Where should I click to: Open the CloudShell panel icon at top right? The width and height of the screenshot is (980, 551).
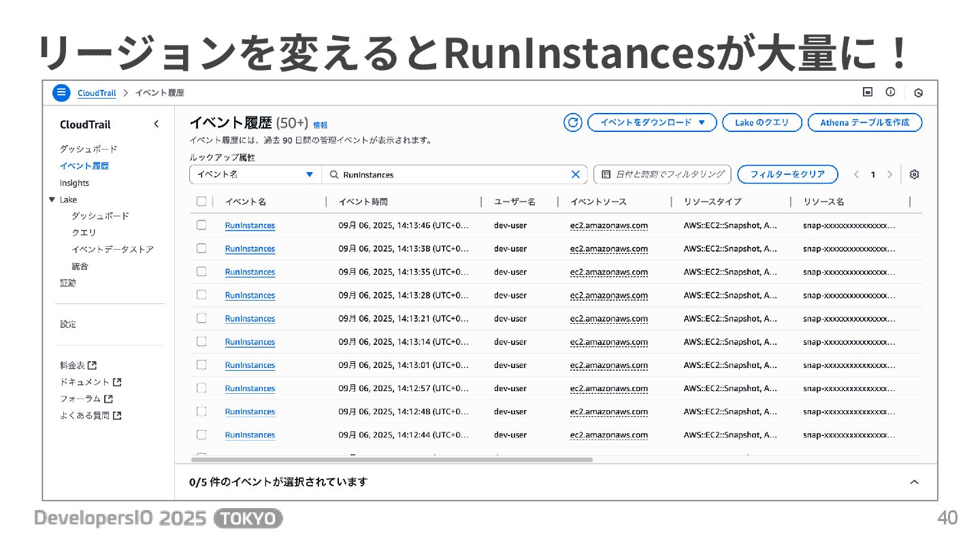pyautogui.click(x=868, y=93)
